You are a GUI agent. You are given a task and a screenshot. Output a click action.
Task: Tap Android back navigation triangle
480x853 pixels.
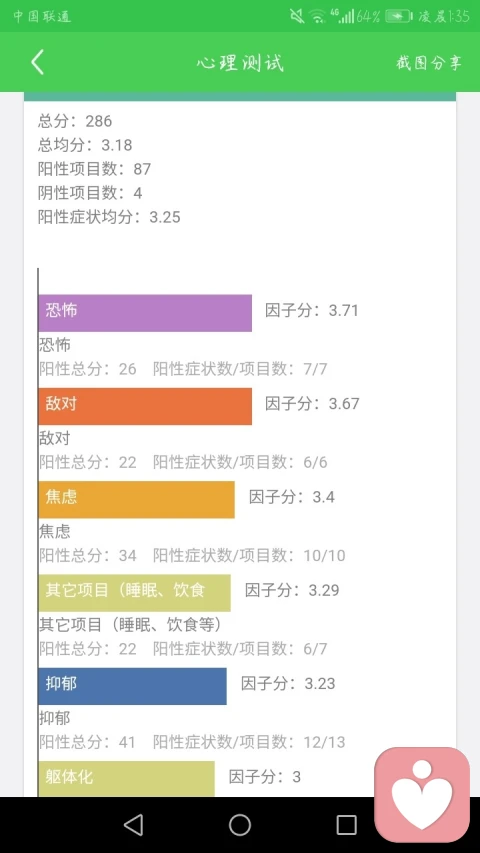(x=133, y=825)
